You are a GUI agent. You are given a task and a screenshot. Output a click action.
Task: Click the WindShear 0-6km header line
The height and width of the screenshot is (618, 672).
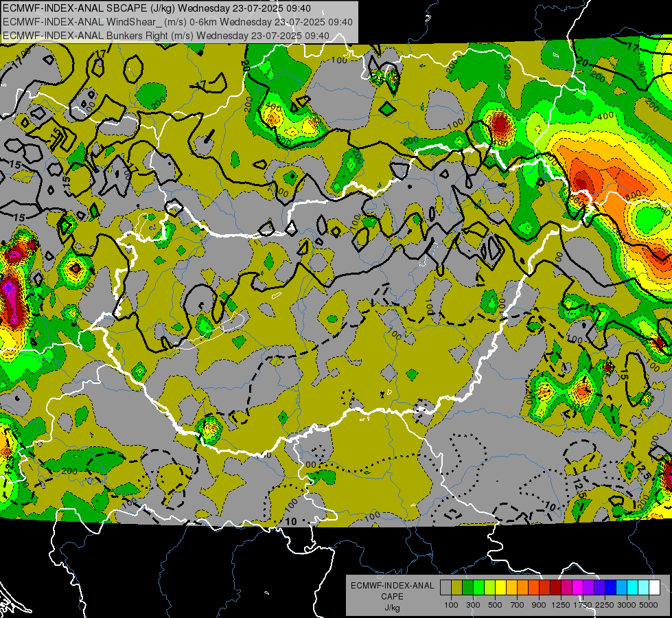coord(177,22)
